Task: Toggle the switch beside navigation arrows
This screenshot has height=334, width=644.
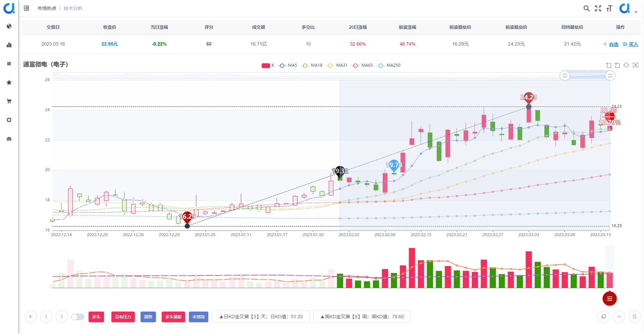Action: [78, 317]
